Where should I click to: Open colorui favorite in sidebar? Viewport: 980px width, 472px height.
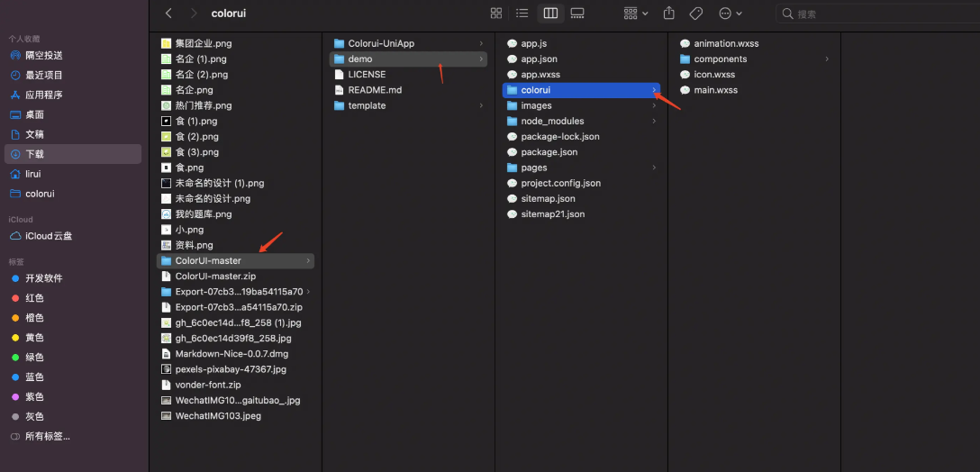(74, 194)
